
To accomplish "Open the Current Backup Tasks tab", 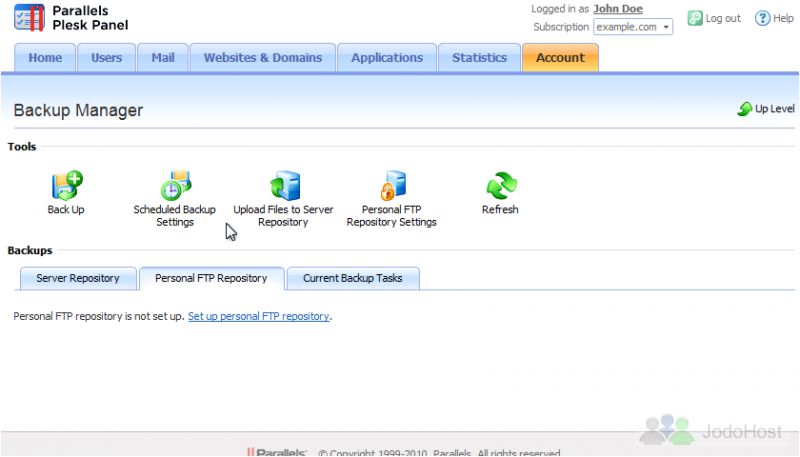I will pyautogui.click(x=353, y=278).
